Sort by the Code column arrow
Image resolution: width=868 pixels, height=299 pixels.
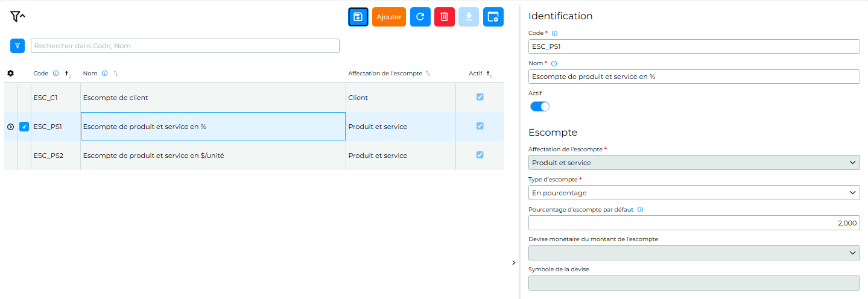[68, 74]
